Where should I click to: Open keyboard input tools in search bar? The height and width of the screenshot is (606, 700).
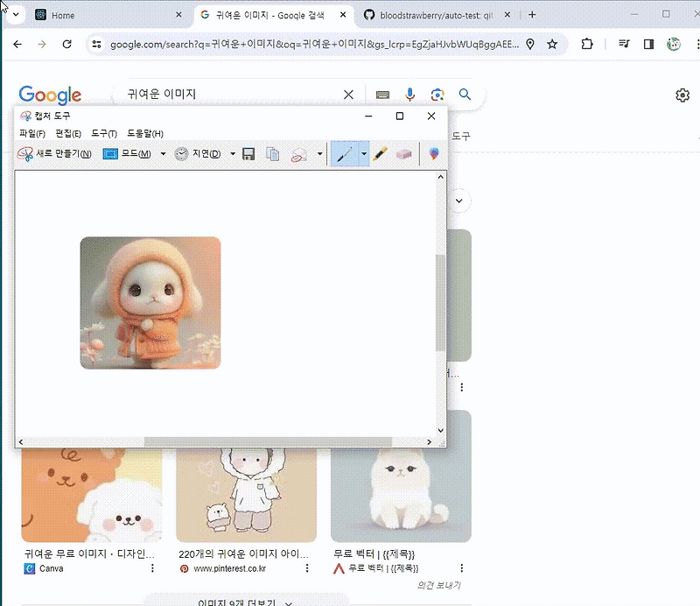click(381, 95)
